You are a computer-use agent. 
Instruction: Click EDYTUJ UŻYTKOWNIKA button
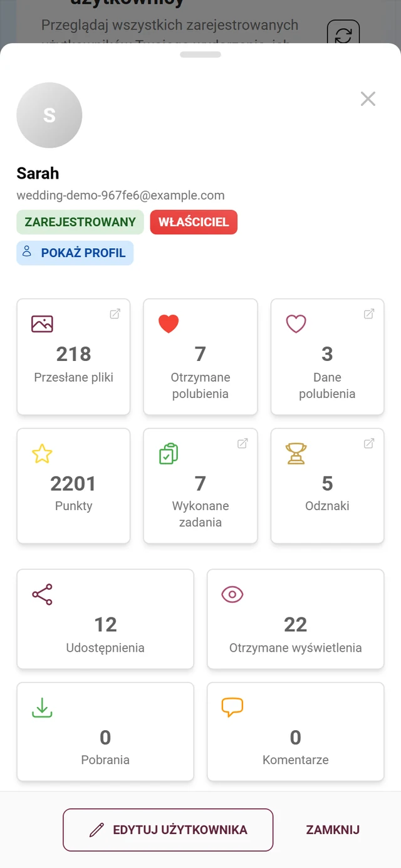point(168,830)
